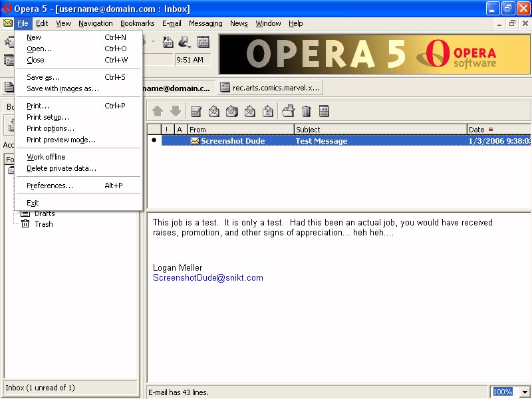
Task: Click the 9:51 AM clock field
Action: coord(193,60)
